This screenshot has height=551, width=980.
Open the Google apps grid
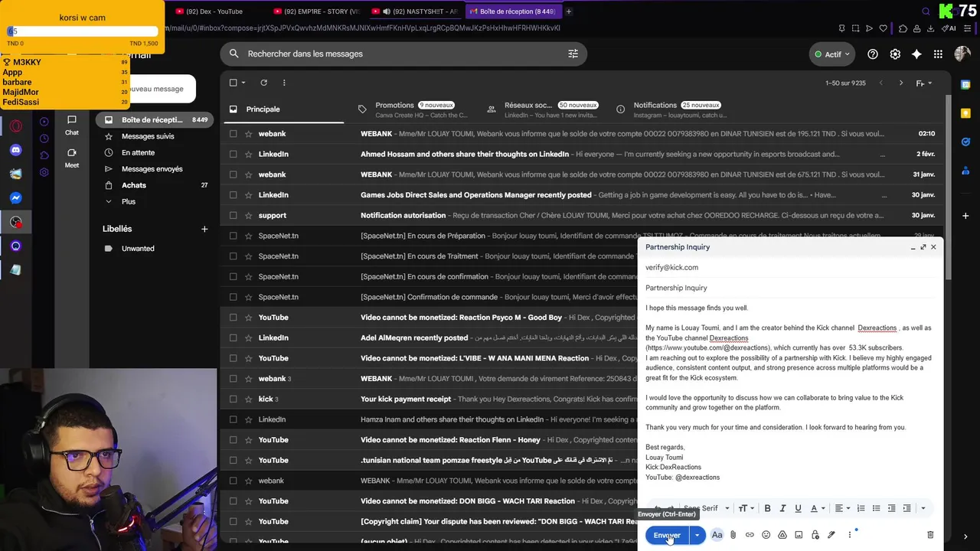[939, 54]
